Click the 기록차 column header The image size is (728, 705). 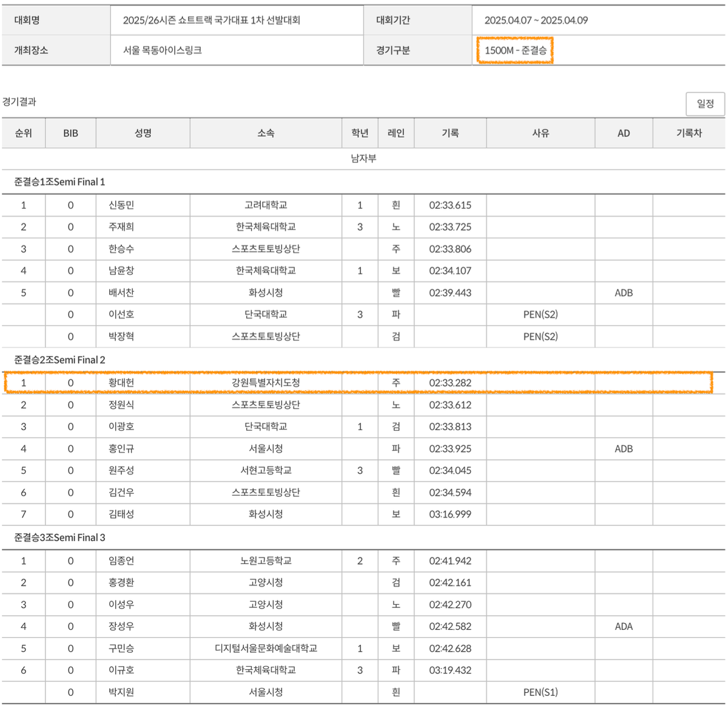(x=689, y=133)
